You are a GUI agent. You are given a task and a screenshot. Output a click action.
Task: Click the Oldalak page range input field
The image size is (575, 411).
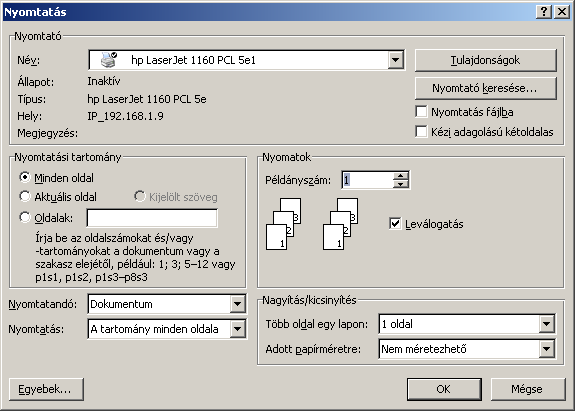152,218
